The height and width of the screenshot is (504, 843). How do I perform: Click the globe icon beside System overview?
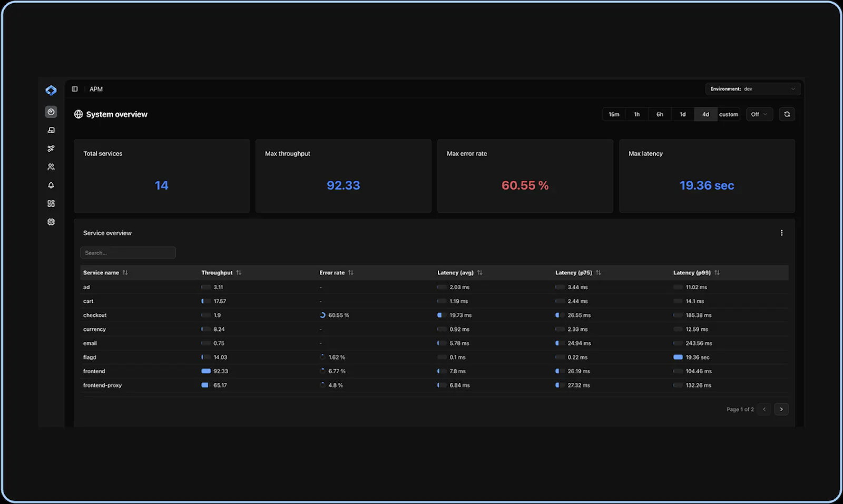click(79, 114)
